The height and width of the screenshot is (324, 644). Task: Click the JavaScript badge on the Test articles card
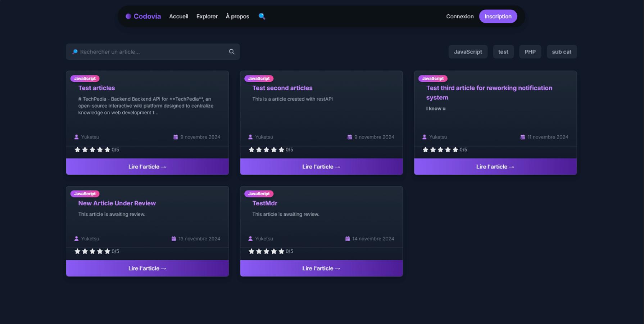pos(85,78)
